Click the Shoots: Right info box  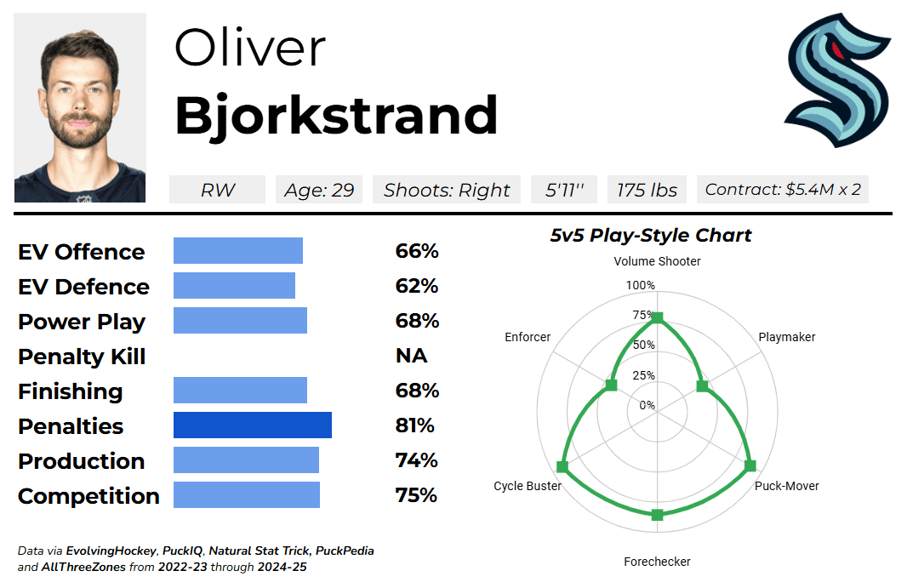point(447,190)
